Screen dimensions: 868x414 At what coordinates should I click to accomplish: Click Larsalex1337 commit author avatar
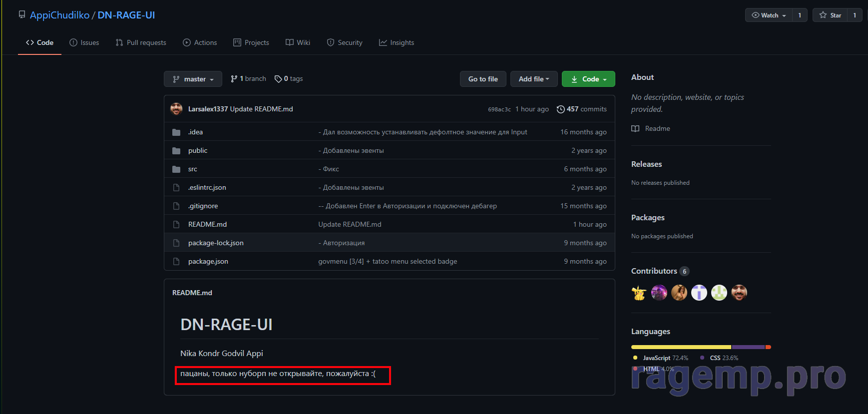click(176, 109)
